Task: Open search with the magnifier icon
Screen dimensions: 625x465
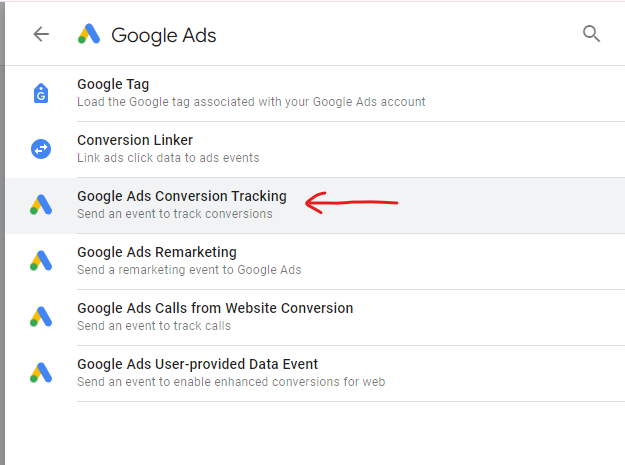Action: point(591,34)
